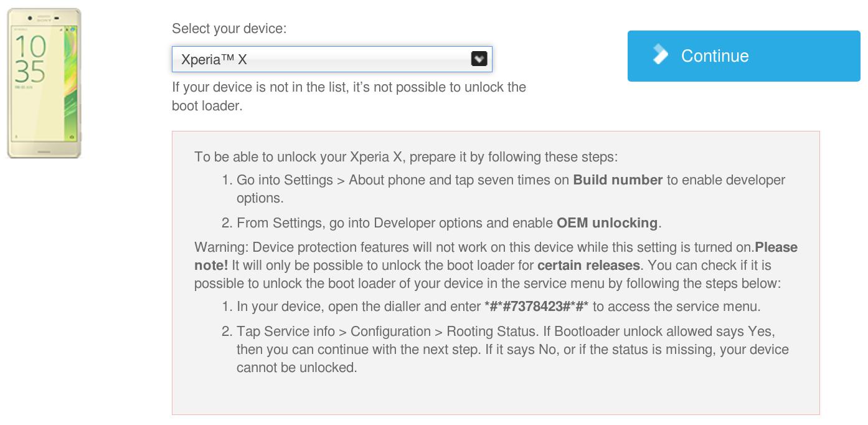Click the Xperia X phone image
868x425 pixels.
coord(44,84)
